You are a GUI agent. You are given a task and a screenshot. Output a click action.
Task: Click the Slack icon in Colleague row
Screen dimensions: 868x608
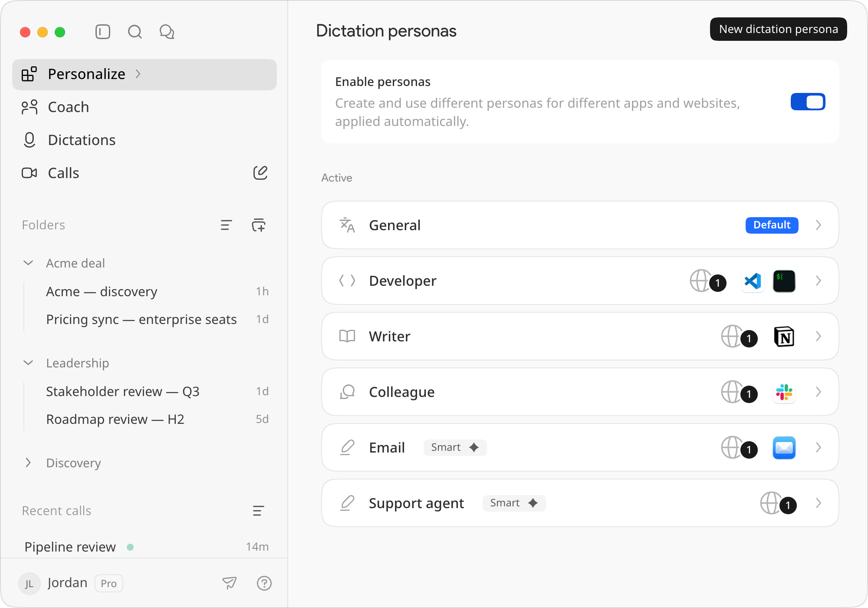pyautogui.click(x=784, y=392)
